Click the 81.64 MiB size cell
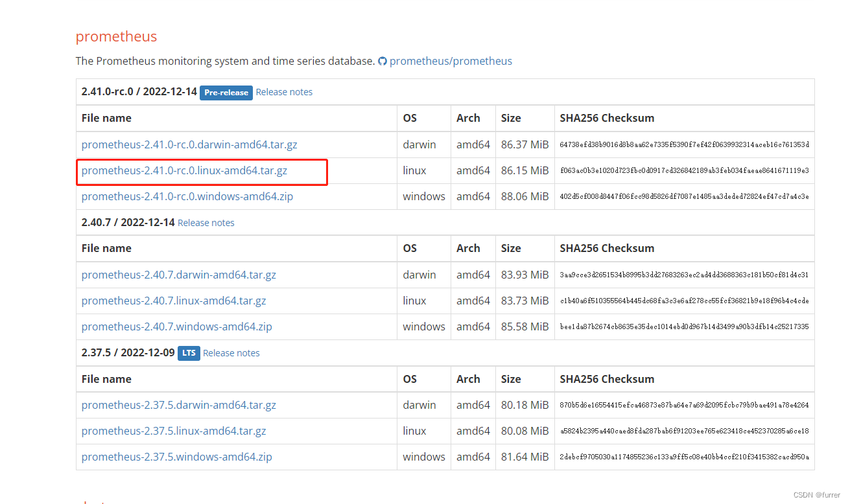This screenshot has width=850, height=504. (525, 457)
